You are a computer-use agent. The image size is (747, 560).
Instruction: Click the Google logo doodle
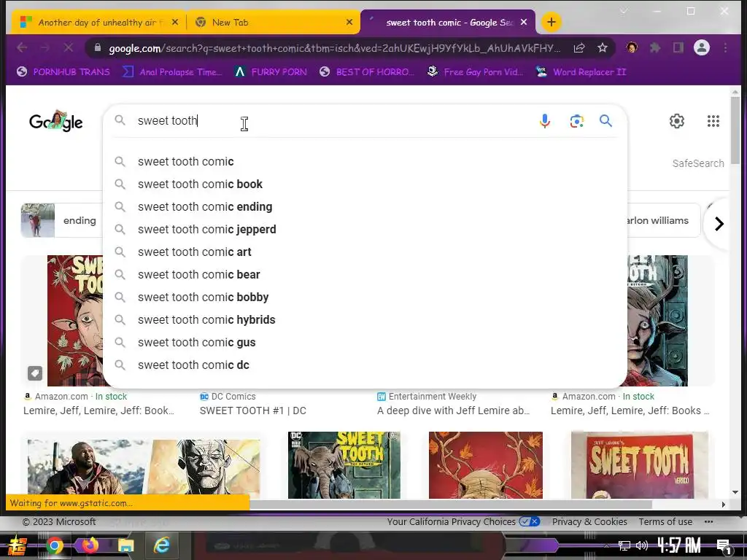point(55,122)
